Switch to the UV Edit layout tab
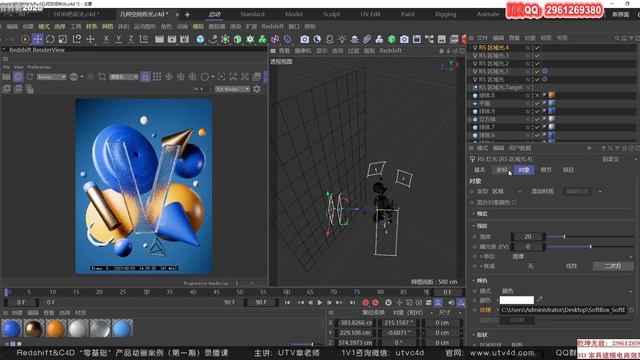Screen dimensions: 640x360 pos(370,14)
